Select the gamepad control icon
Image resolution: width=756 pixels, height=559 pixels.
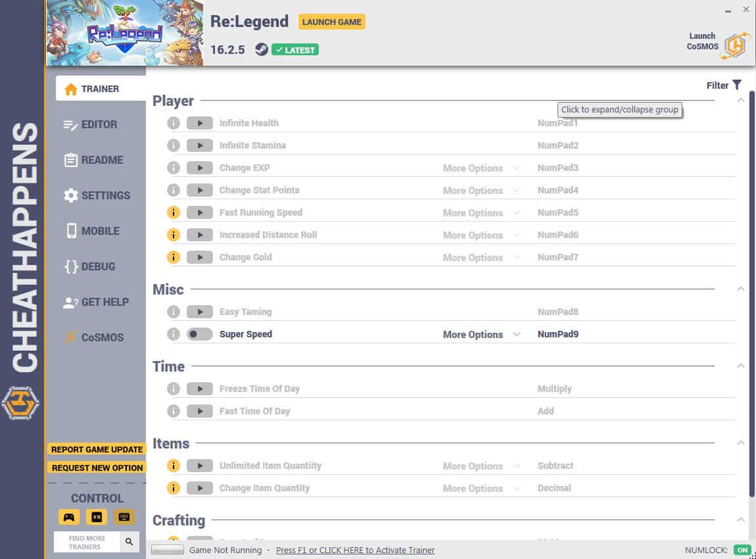69,517
